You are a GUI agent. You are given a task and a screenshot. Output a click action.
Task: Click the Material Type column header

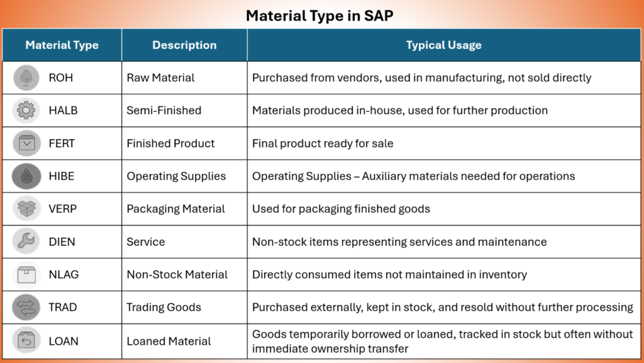pyautogui.click(x=62, y=45)
